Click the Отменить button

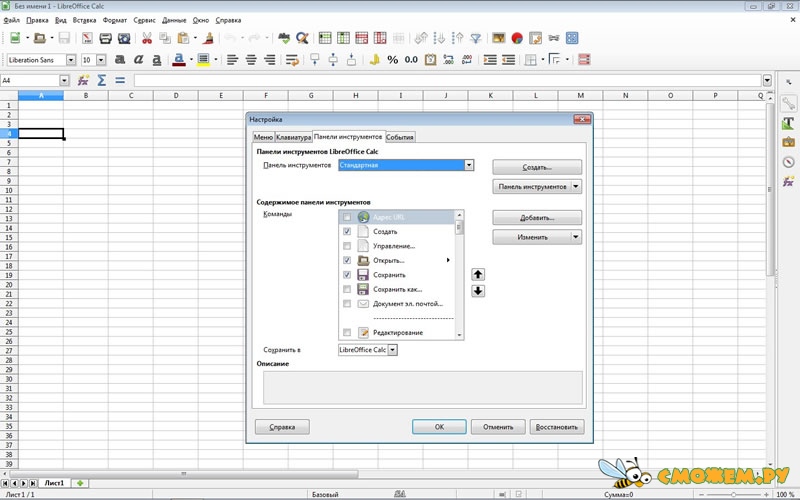(x=498, y=427)
